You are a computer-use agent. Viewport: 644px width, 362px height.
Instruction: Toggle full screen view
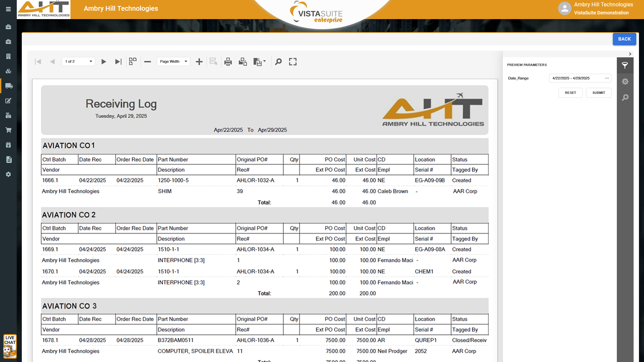[x=293, y=62]
